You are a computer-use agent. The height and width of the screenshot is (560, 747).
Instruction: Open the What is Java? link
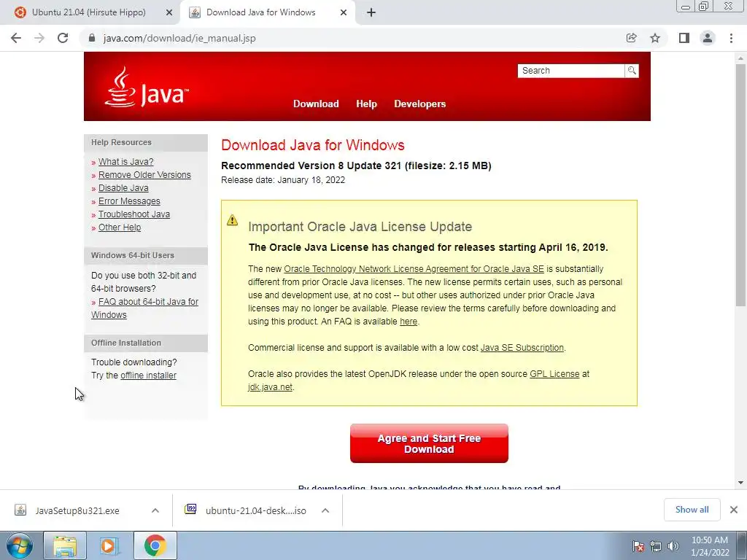coord(125,162)
